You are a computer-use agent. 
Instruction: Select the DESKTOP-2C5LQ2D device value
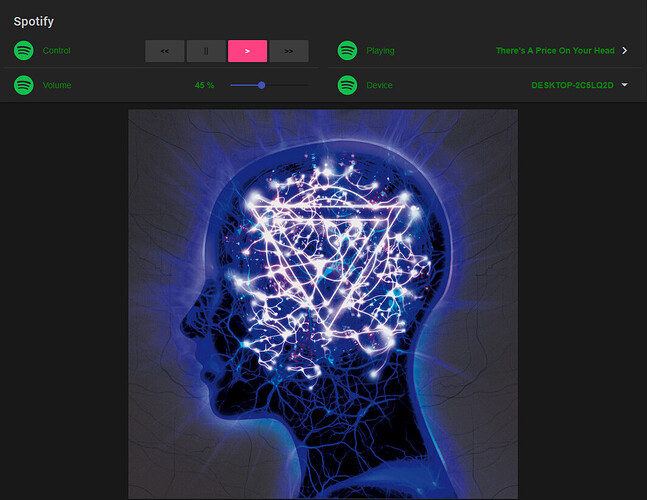(x=572, y=85)
